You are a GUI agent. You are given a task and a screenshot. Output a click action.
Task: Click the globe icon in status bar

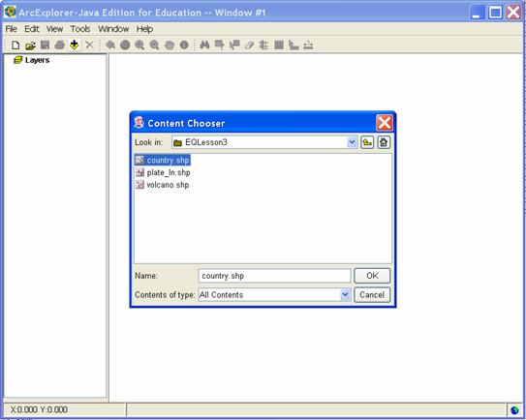pyautogui.click(x=514, y=410)
